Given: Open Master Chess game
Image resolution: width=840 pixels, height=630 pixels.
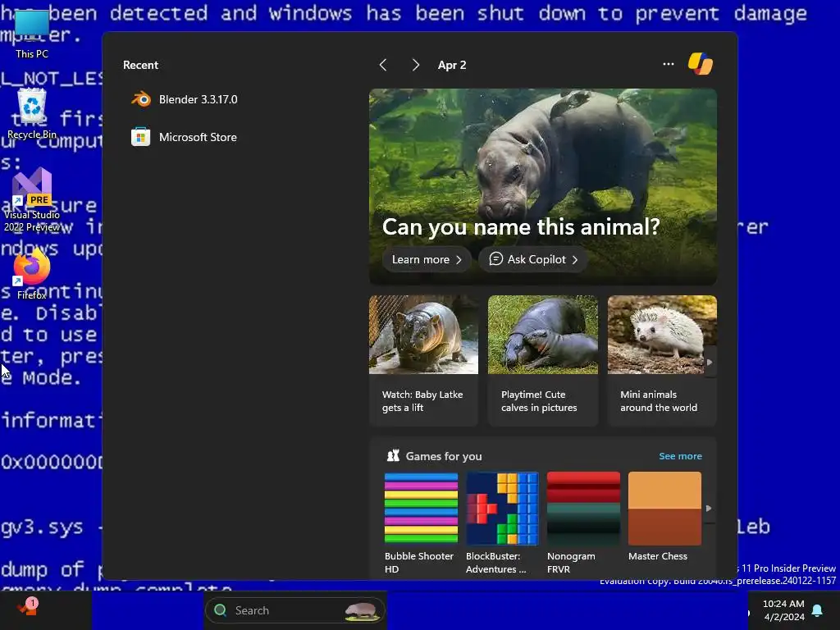Looking at the screenshot, I should coord(664,518).
